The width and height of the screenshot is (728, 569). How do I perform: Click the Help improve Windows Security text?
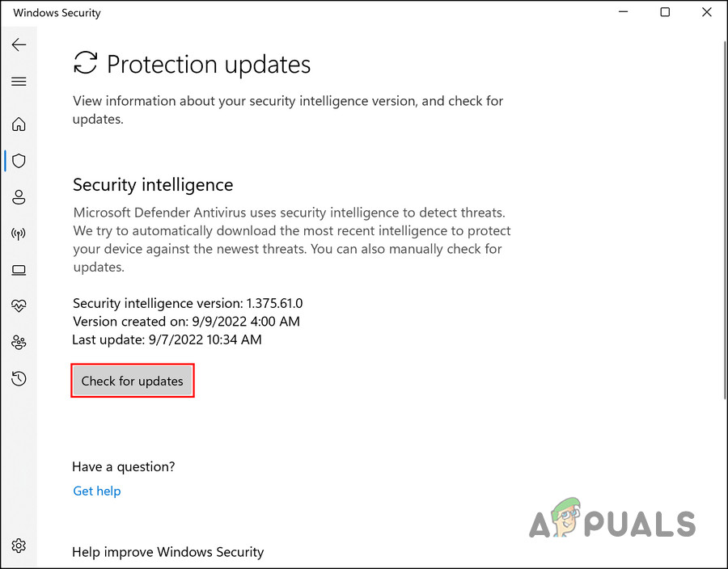click(167, 552)
